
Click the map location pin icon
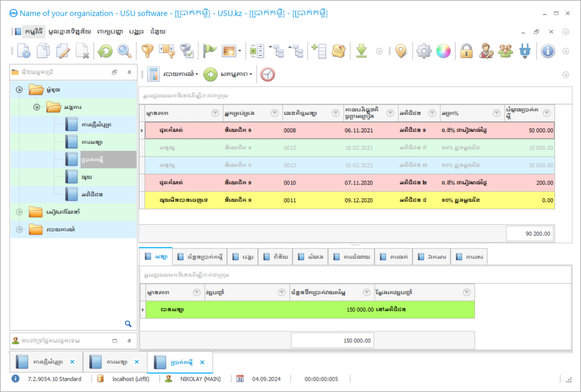coord(401,51)
